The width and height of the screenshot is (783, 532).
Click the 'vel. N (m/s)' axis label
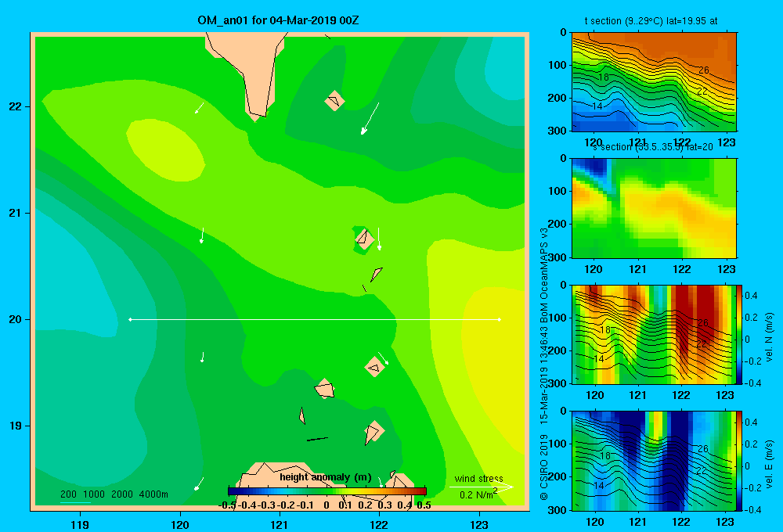[770, 337]
